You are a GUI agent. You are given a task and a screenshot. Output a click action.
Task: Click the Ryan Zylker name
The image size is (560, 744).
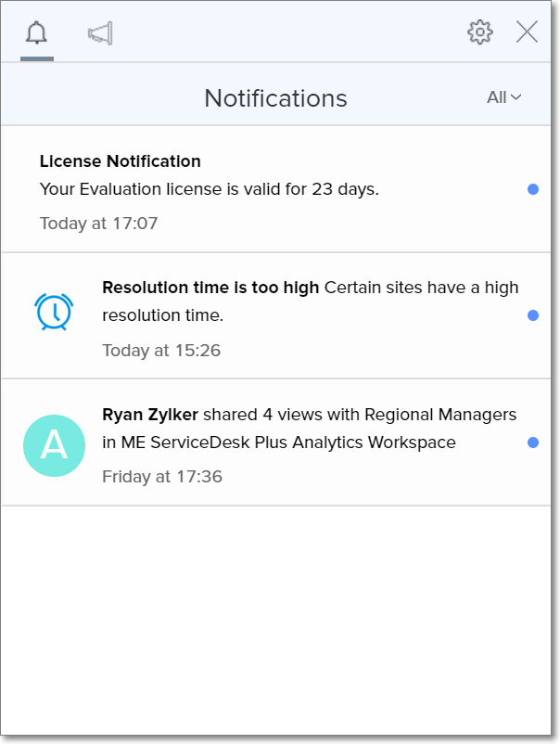tap(150, 415)
